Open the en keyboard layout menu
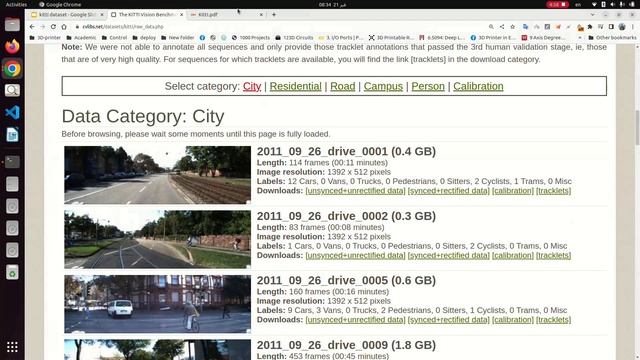640x360 pixels. click(x=578, y=4)
